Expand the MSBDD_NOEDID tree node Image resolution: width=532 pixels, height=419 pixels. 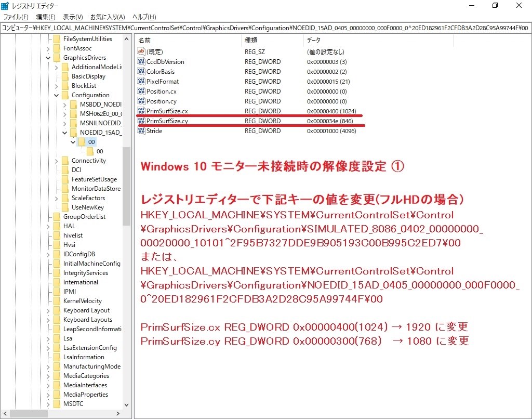click(64, 104)
